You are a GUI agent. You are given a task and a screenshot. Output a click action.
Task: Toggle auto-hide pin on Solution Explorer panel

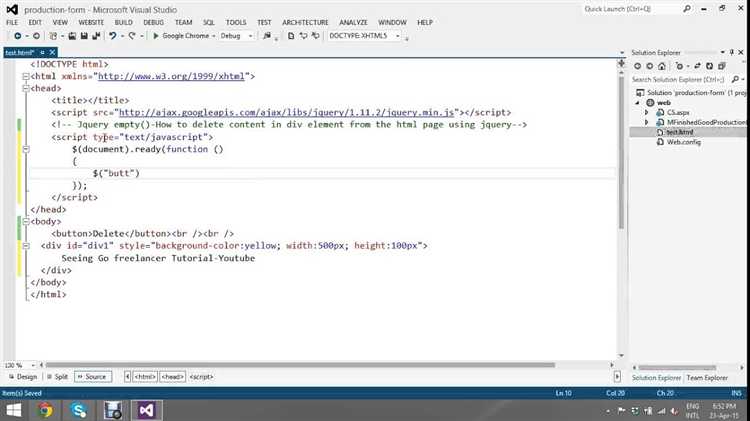[x=733, y=52]
